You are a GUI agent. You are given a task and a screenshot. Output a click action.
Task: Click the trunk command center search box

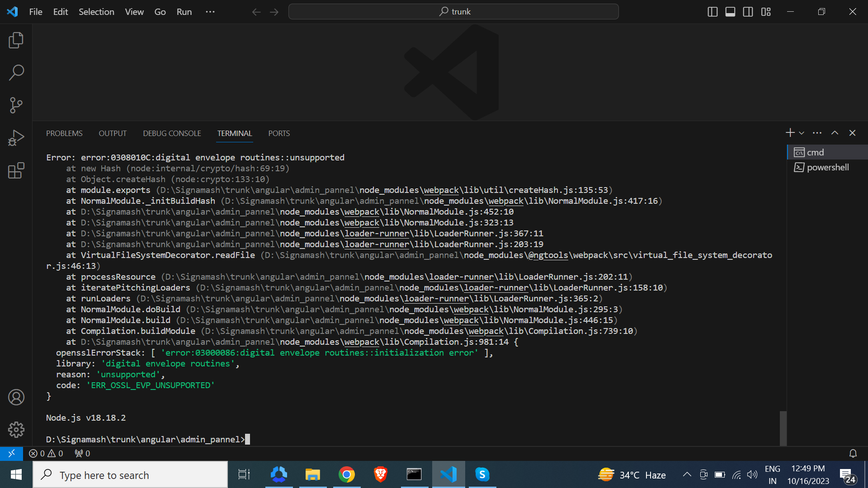coord(453,12)
